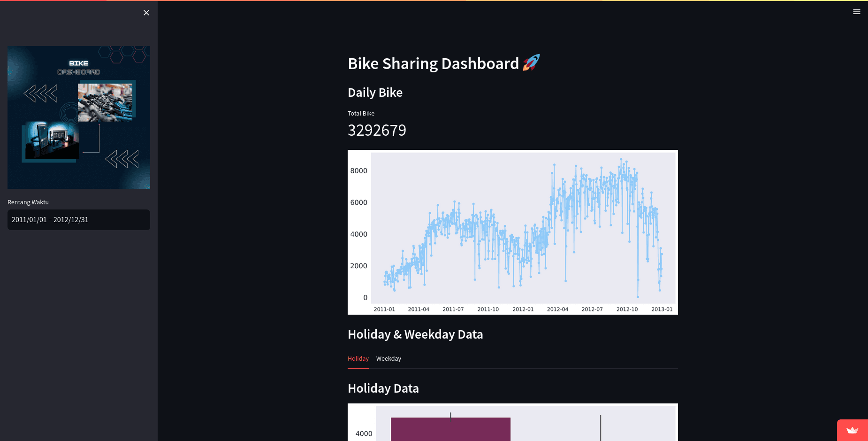Click the Daily Bike line chart
This screenshot has height=441, width=868.
pyautogui.click(x=513, y=232)
